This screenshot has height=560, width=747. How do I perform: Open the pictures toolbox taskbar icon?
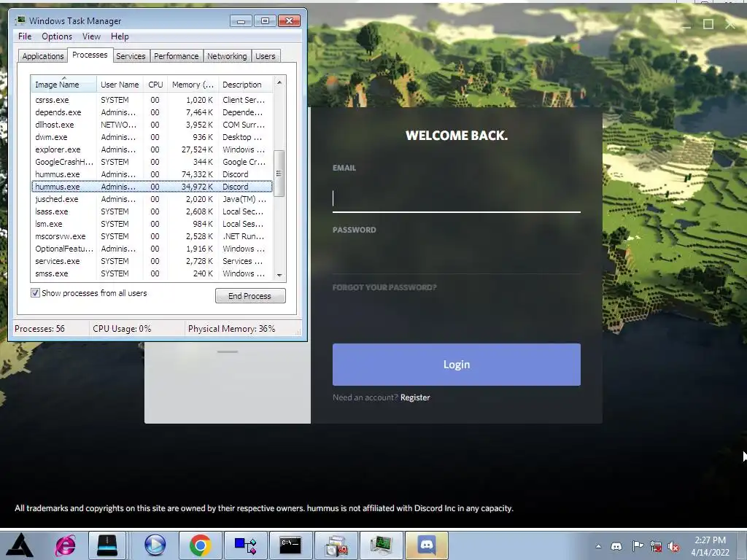point(336,545)
